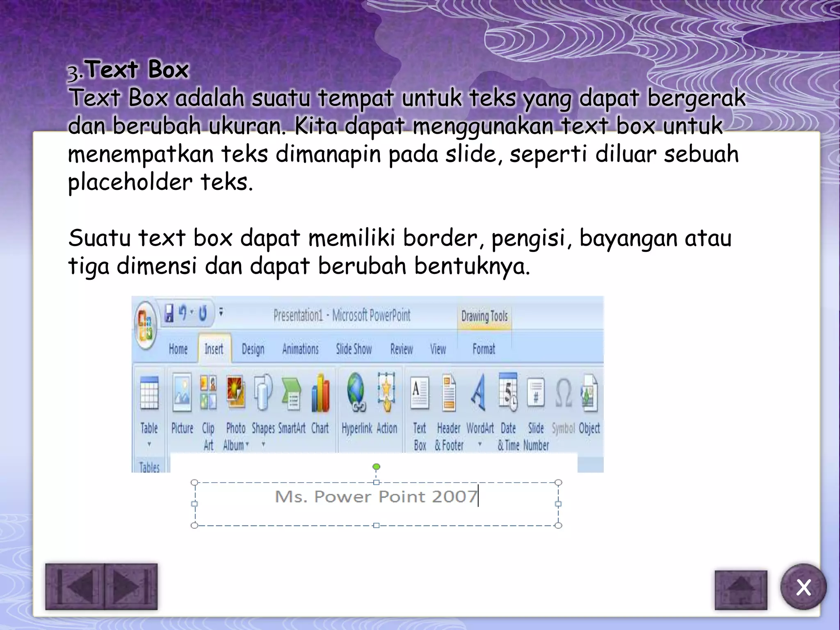This screenshot has height=630, width=840.
Task: Click the 'Presentation1 - Microsoft PowerPoint' title
Action: 342,315
